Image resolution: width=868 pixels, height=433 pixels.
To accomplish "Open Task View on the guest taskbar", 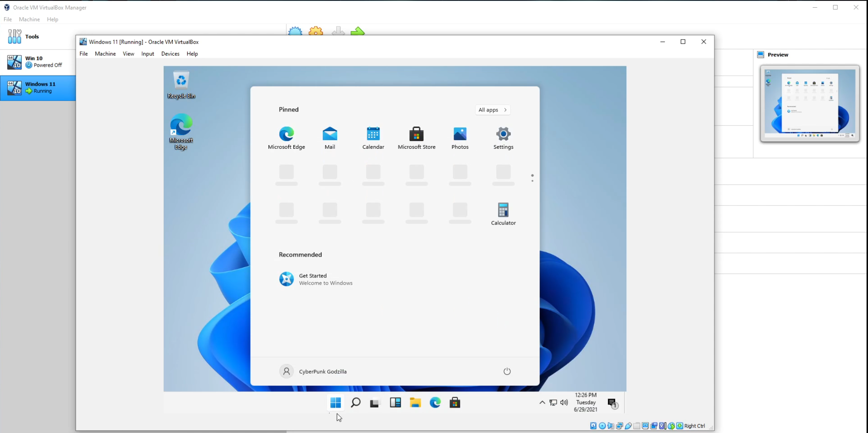I will [375, 403].
